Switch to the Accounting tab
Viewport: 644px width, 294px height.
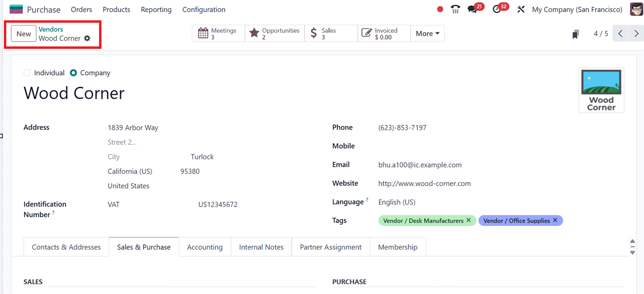point(205,247)
